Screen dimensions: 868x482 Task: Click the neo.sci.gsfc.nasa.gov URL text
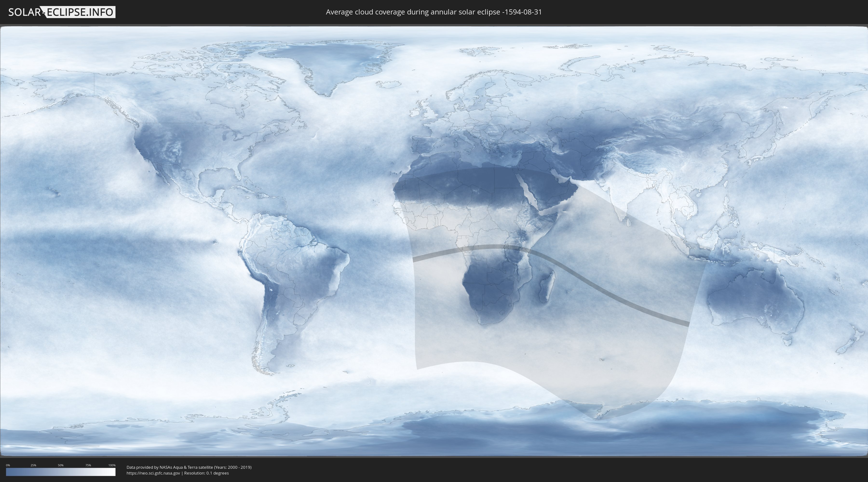tap(153, 473)
